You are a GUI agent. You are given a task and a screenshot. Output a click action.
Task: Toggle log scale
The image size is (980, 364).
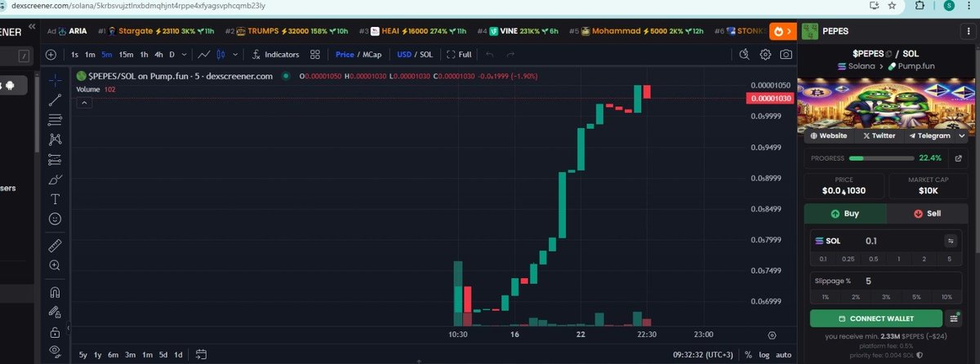(x=764, y=354)
